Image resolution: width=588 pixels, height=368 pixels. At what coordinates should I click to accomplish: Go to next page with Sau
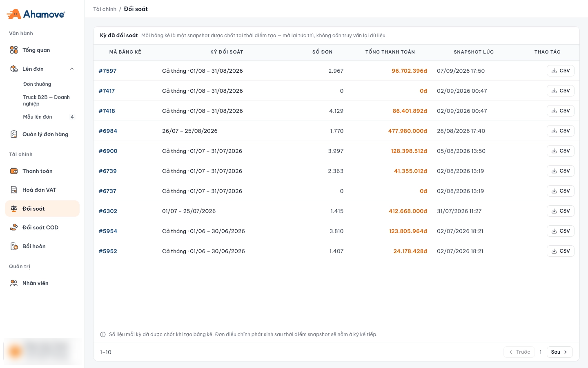pos(559,352)
